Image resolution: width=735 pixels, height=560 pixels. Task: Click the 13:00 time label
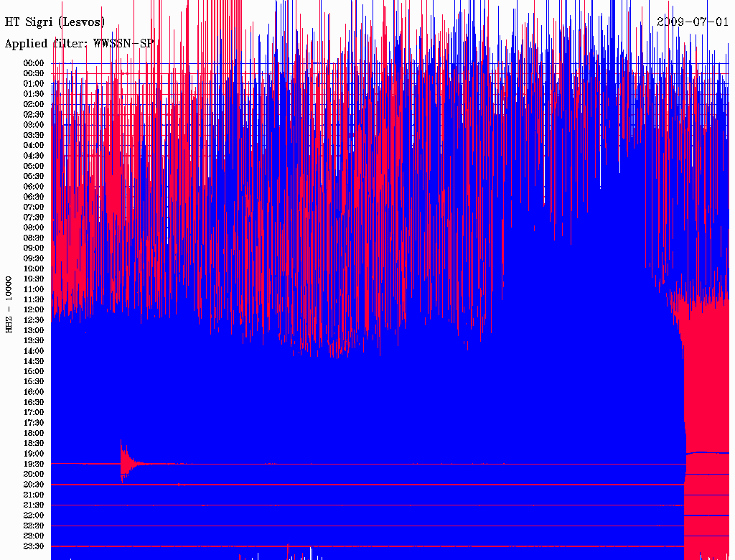[34, 331]
